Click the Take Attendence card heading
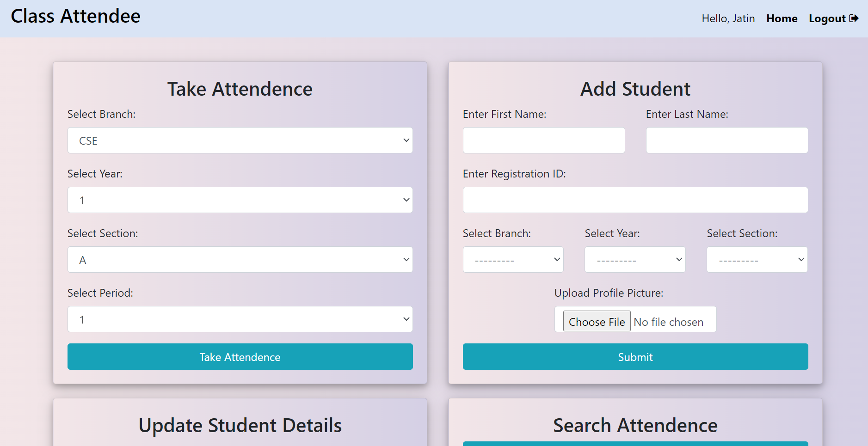868x446 pixels. (x=240, y=89)
